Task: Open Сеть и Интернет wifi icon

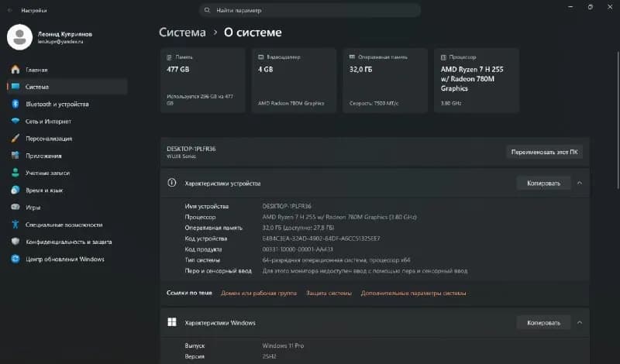Action: 15,121
